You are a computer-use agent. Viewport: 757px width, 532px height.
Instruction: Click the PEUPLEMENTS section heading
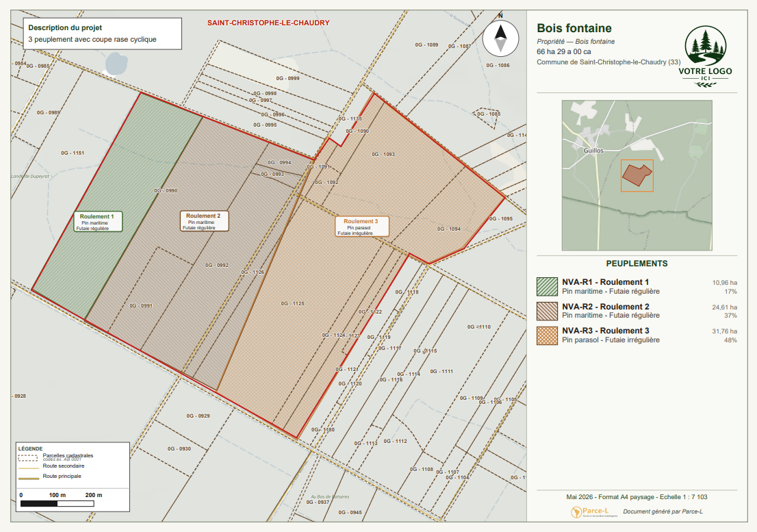(x=637, y=264)
